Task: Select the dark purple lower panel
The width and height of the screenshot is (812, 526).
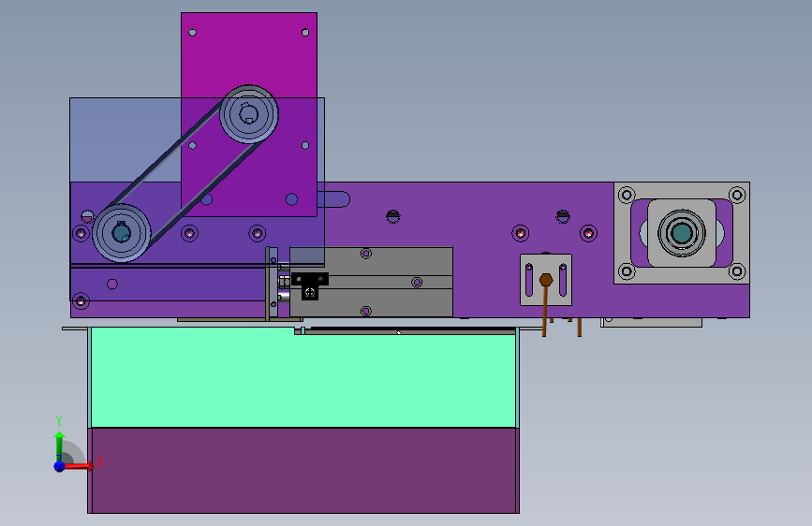Action: tap(303, 470)
